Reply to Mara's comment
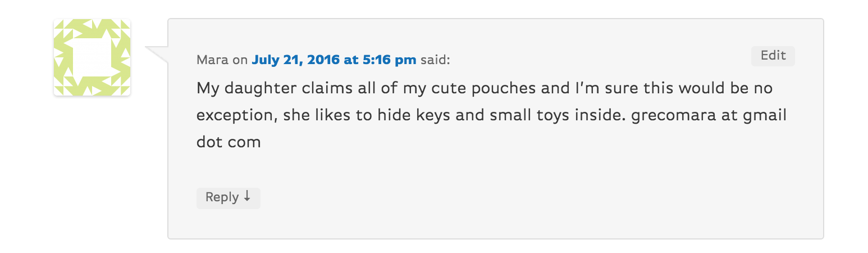This screenshot has height=253, width=868. pos(228,198)
